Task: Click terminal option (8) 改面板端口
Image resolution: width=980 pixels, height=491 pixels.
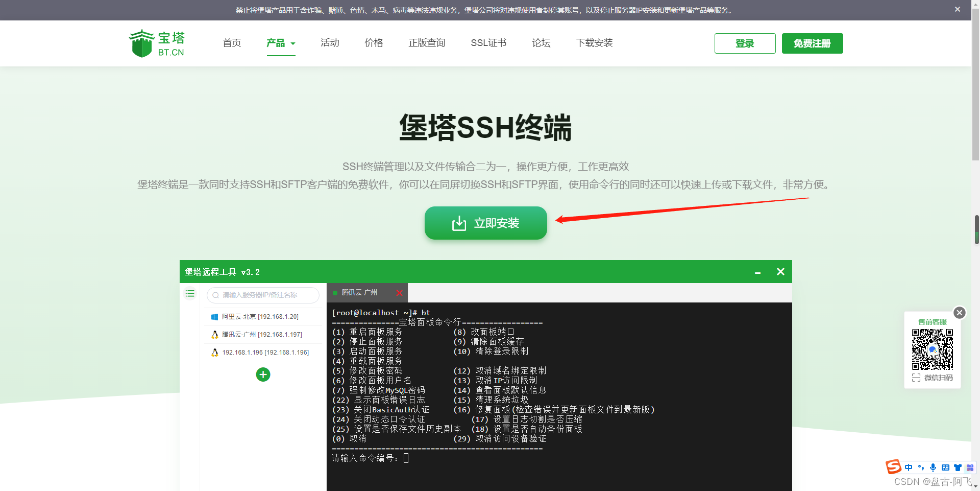Action: coord(484,332)
